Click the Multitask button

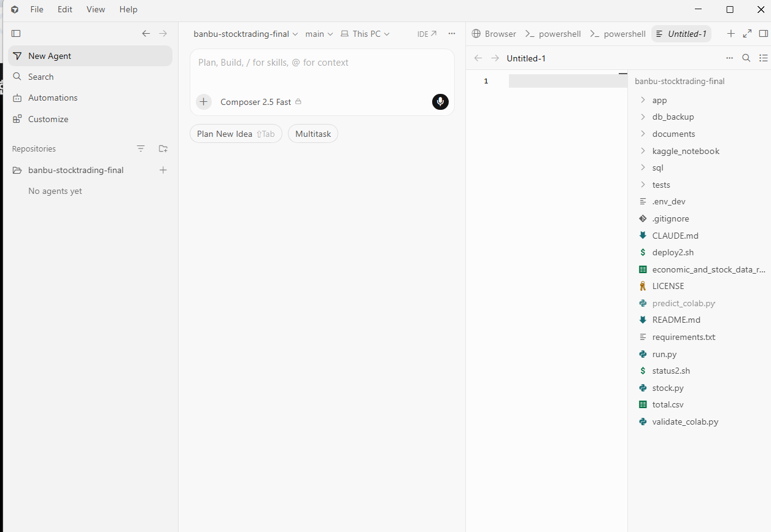tap(313, 134)
